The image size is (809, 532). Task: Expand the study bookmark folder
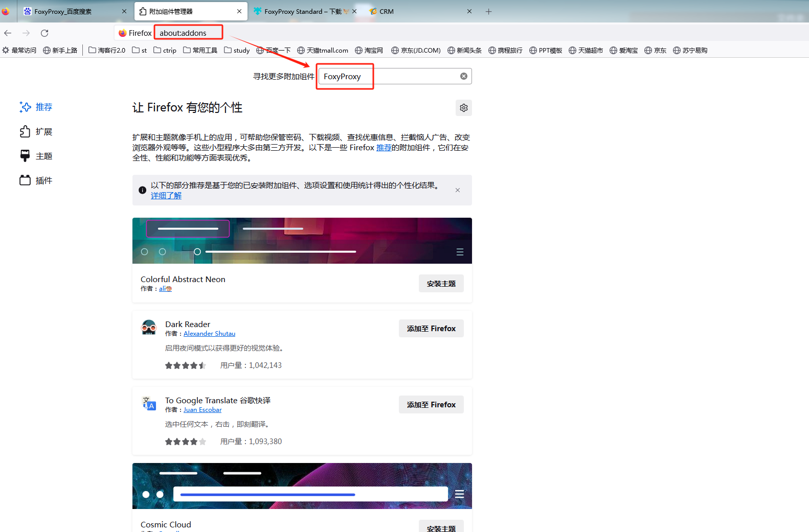[x=237, y=50]
